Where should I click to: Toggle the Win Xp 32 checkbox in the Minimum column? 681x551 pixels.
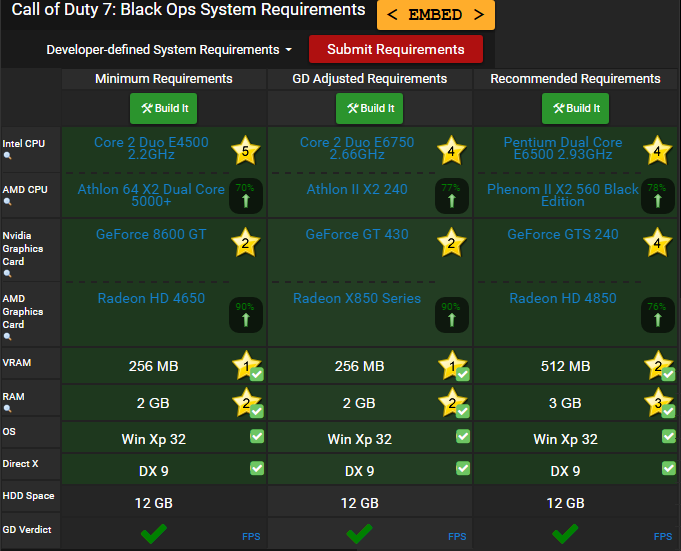(x=257, y=436)
